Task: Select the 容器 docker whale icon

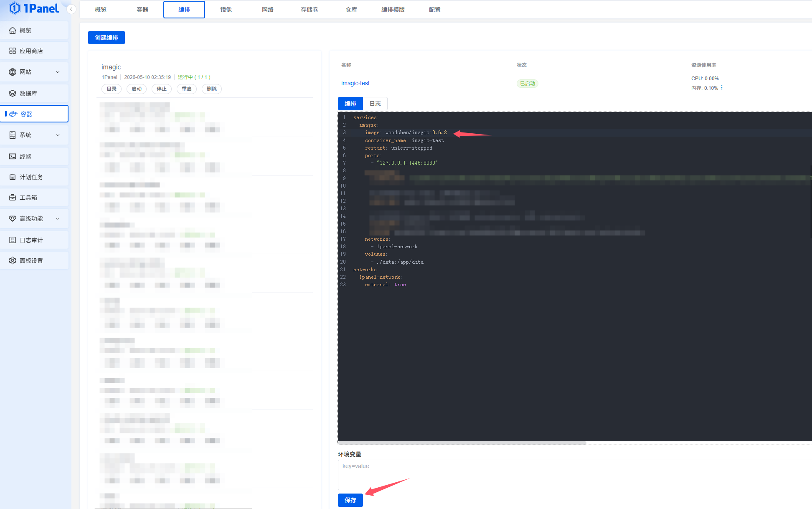Action: point(13,114)
